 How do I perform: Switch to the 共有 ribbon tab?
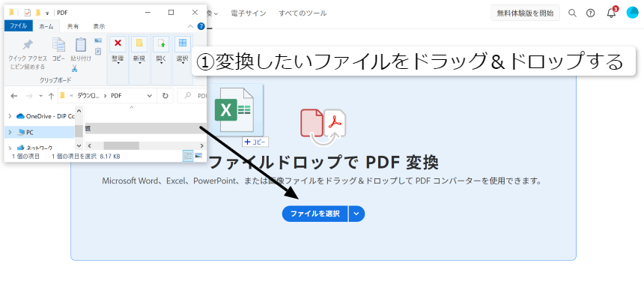[x=73, y=26]
